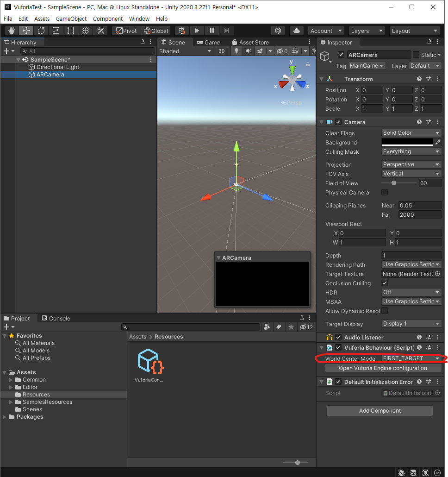The width and height of the screenshot is (448, 477).
Task: Toggle hidden objects visibility in Scene
Action: 282,51
